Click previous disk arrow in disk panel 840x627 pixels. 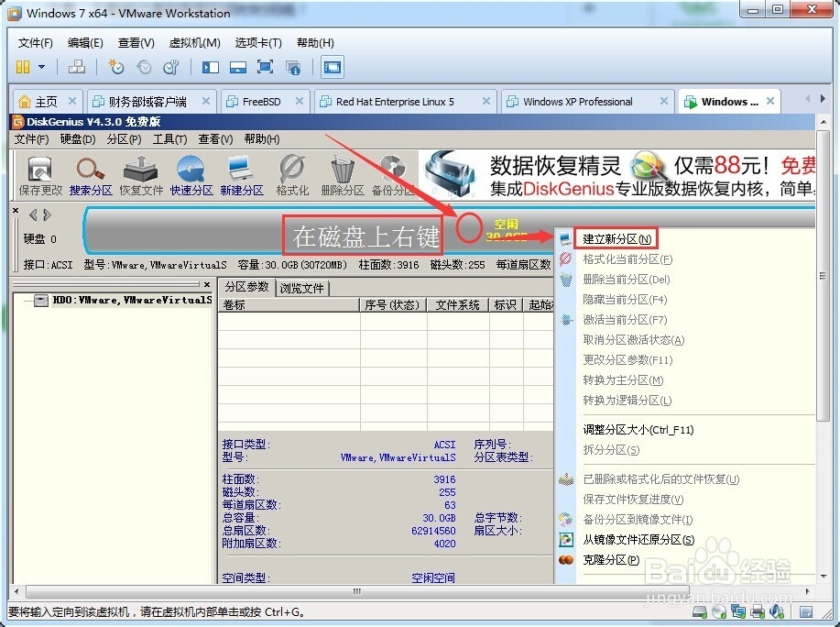tap(33, 214)
